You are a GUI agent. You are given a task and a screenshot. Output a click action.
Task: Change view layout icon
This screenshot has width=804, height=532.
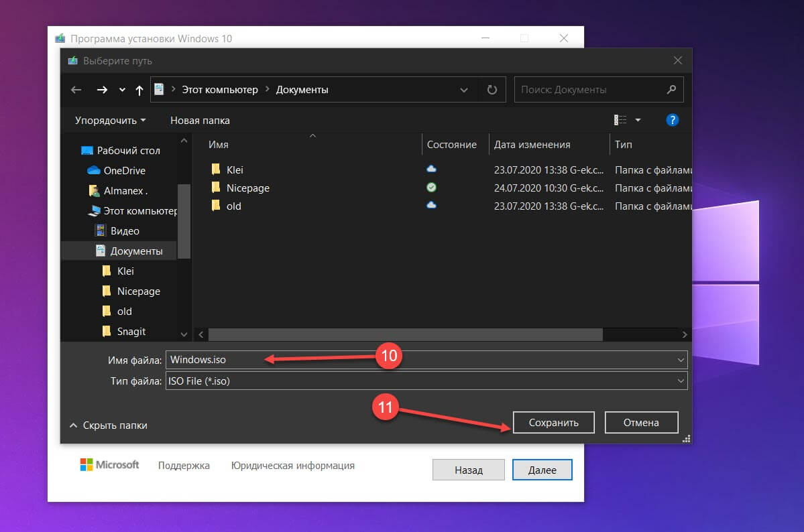tap(620, 120)
